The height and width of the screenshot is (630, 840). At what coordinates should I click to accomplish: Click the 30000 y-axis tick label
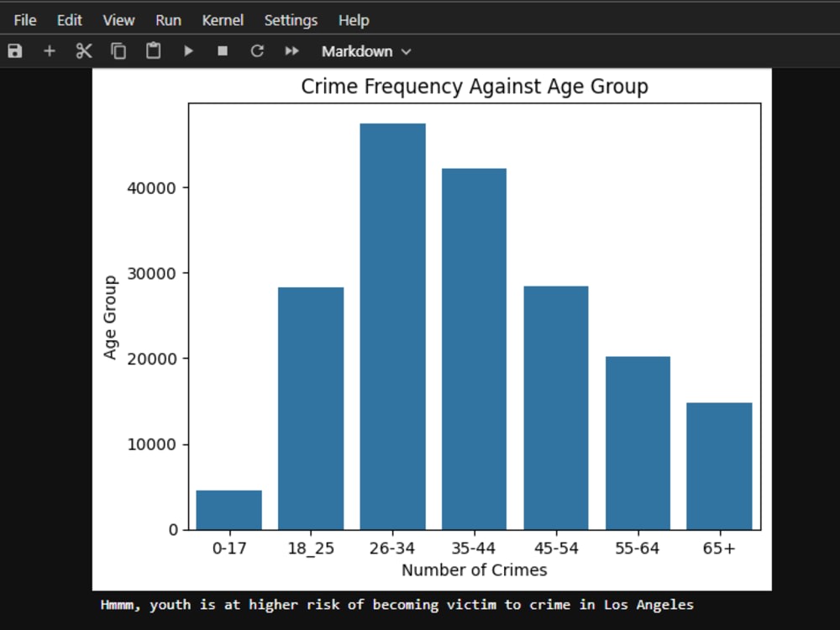(x=151, y=274)
